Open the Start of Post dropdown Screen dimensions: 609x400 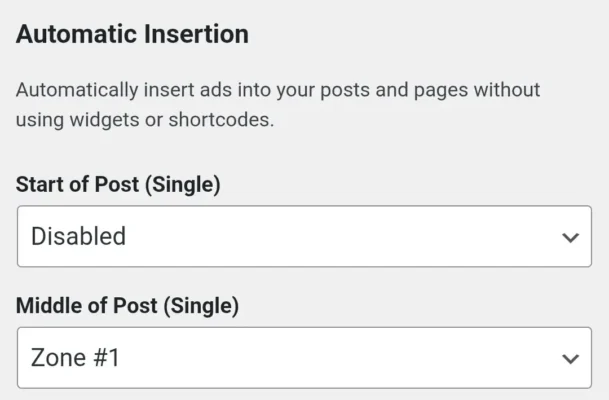303,237
